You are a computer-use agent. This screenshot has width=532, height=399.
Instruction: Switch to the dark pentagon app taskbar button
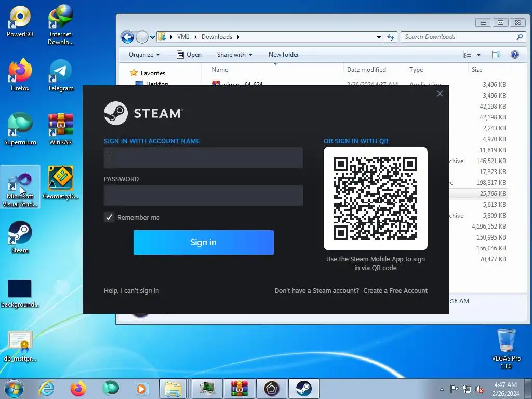(271, 389)
